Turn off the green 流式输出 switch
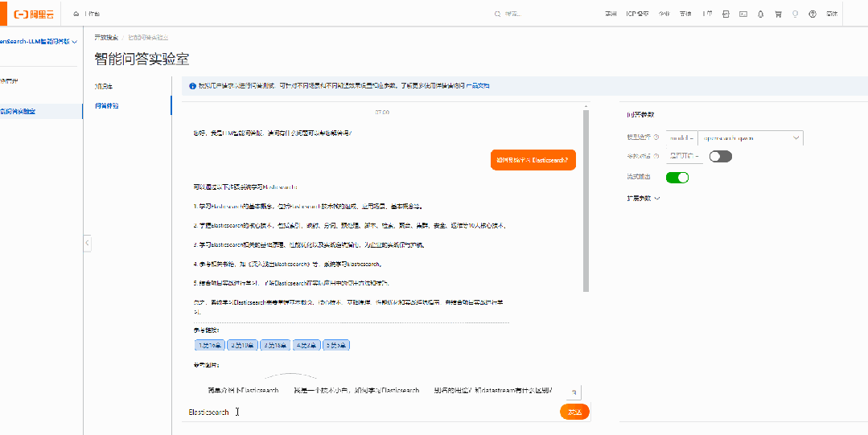The image size is (868, 435). (677, 178)
